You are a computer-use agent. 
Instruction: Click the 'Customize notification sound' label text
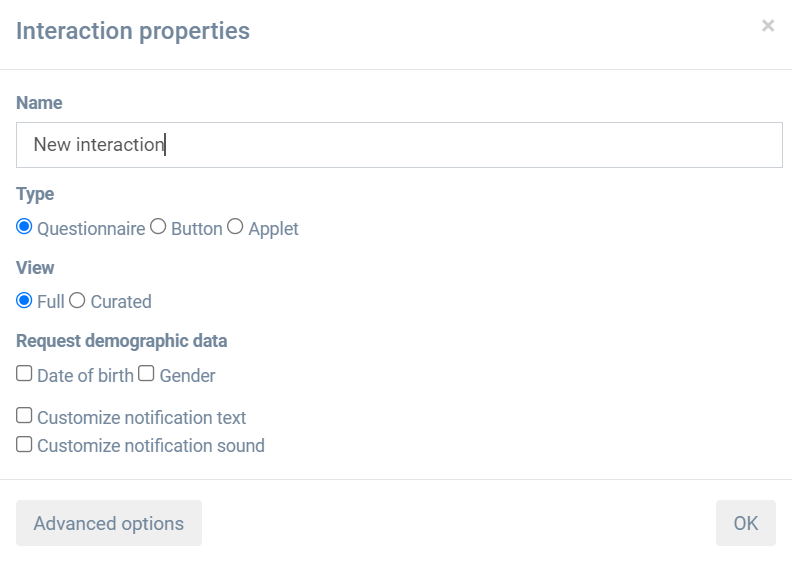(x=151, y=446)
